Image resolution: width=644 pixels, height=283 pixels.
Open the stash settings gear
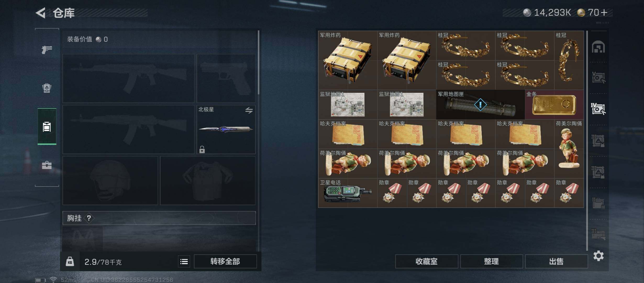coord(598,256)
